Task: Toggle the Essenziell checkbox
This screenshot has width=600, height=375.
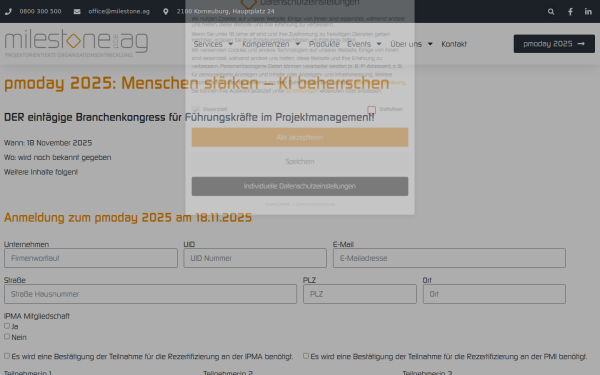Action: click(196, 109)
